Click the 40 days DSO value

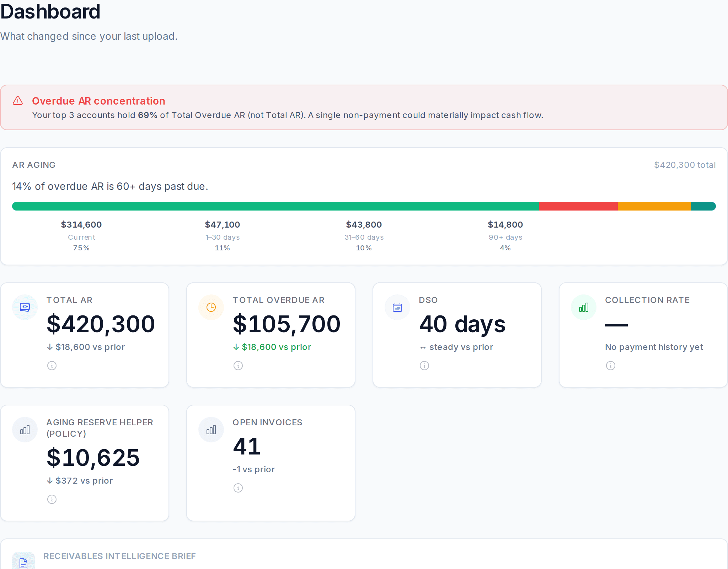point(462,324)
